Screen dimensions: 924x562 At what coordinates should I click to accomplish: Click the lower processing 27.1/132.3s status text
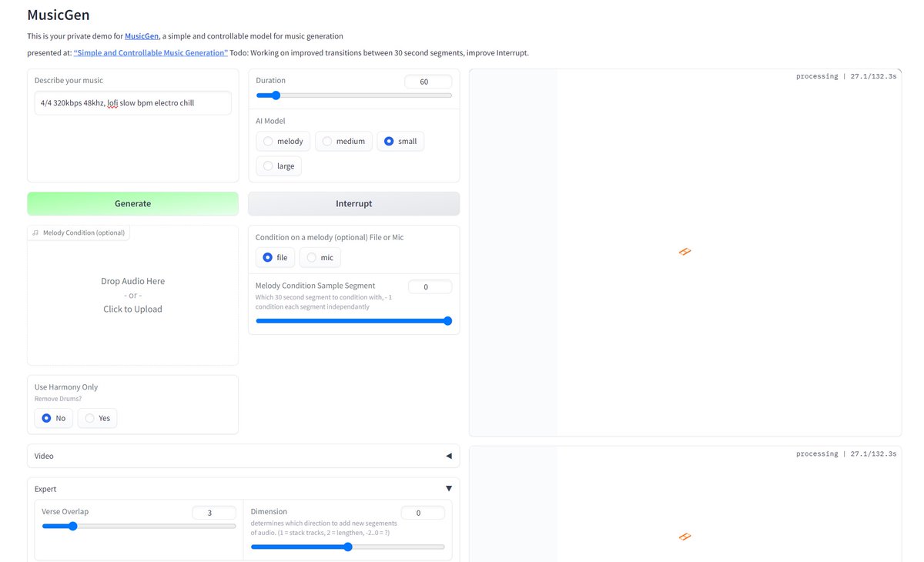click(x=846, y=454)
